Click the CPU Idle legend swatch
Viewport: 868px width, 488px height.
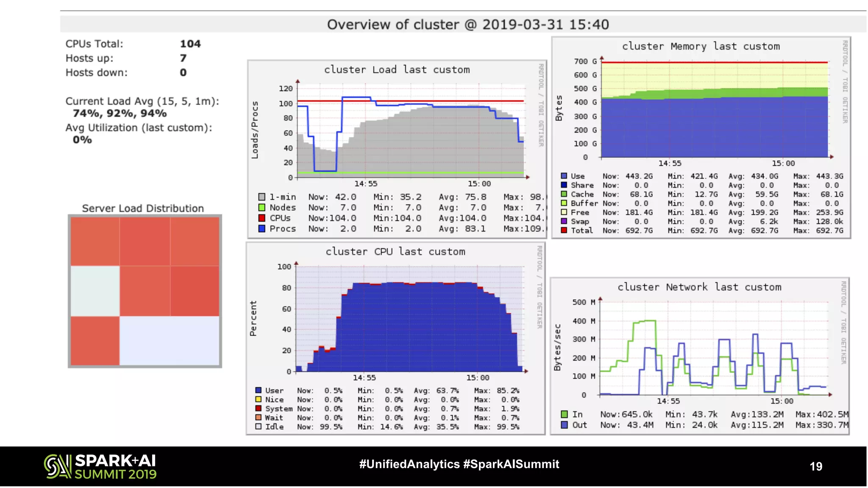(x=258, y=427)
